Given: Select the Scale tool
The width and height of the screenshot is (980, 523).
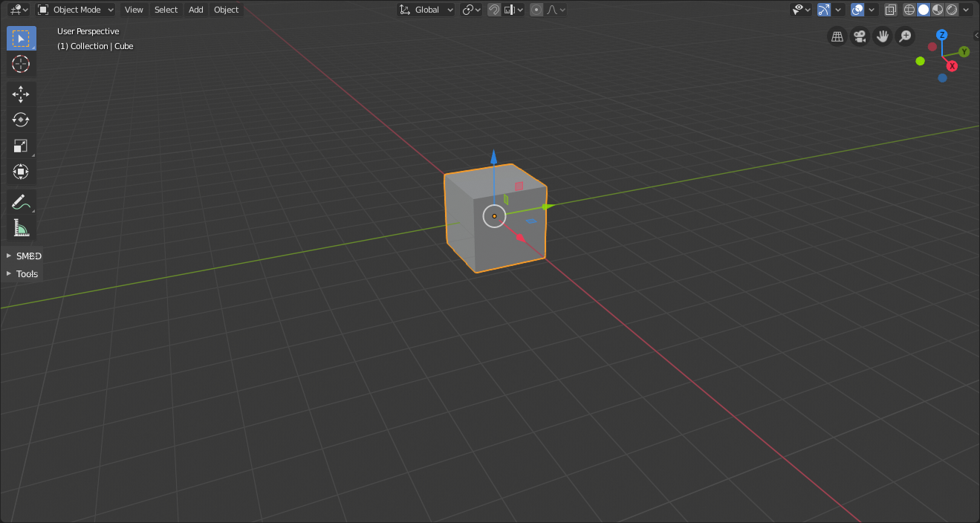Looking at the screenshot, I should [x=21, y=146].
